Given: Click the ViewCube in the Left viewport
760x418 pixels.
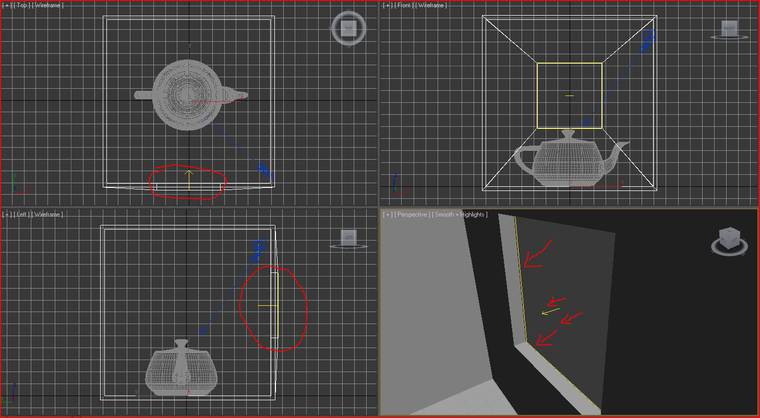Looking at the screenshot, I should coord(348,239).
